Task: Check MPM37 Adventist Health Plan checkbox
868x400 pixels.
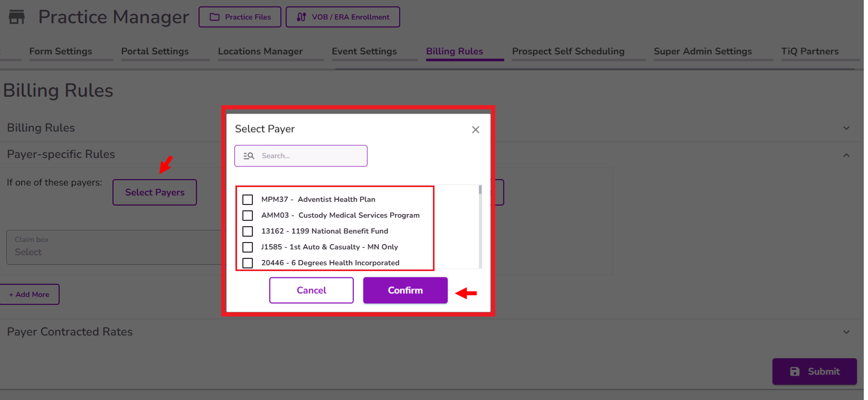Action: pyautogui.click(x=248, y=200)
